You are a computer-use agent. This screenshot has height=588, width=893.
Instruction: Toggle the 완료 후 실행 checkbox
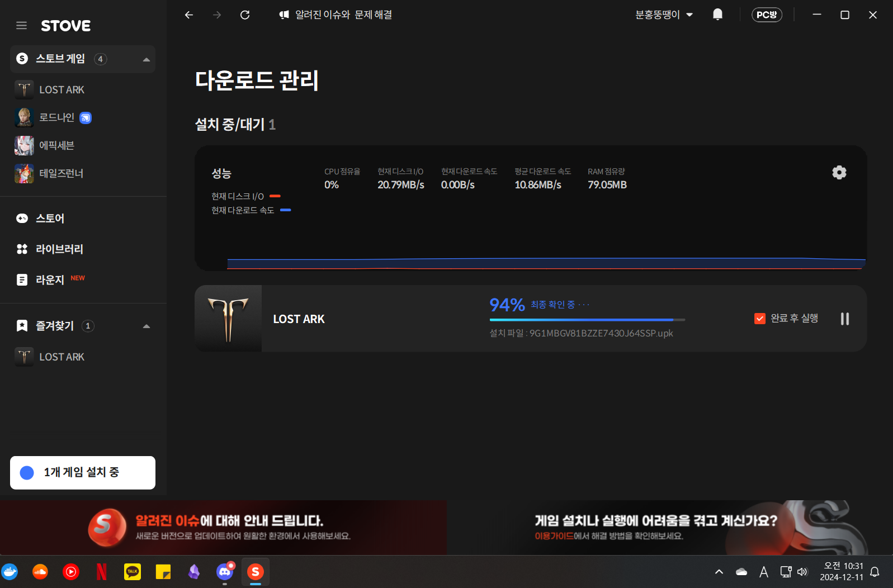[759, 319]
